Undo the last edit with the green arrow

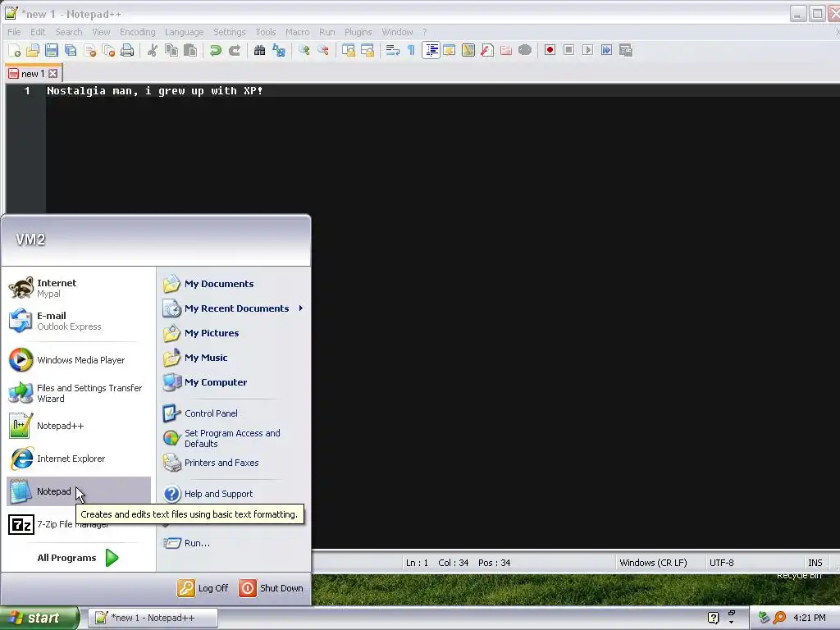[216, 50]
